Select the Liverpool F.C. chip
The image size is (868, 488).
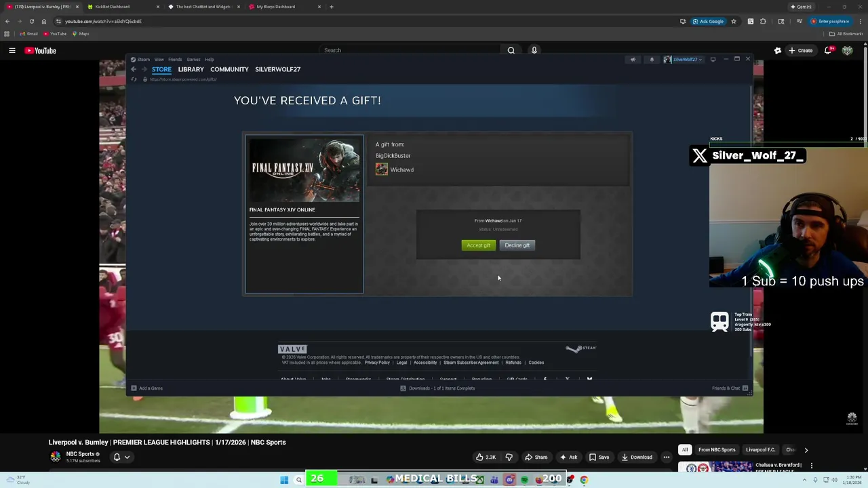pyautogui.click(x=760, y=450)
